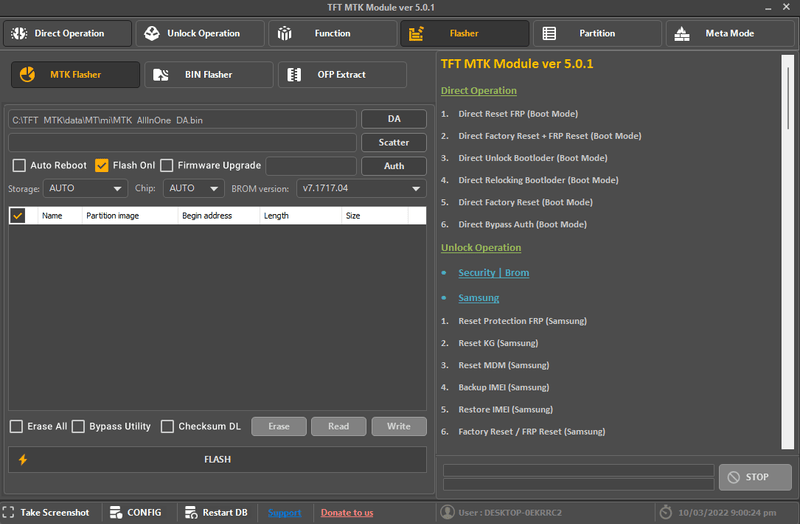Click the Meta Mode icon

682,34
